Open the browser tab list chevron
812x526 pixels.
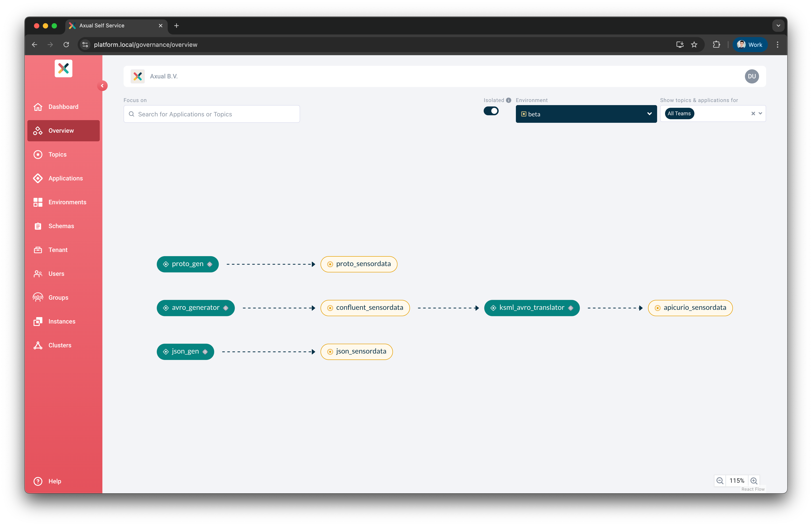coord(778,26)
